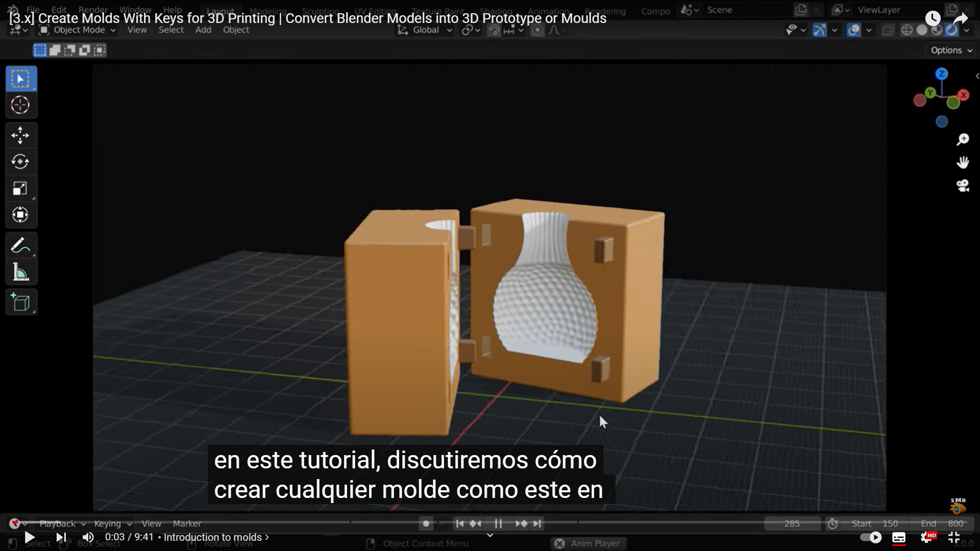Viewport: 980px width, 551px height.
Task: Toggle YouTube autoplay switch
Action: pyautogui.click(x=871, y=537)
